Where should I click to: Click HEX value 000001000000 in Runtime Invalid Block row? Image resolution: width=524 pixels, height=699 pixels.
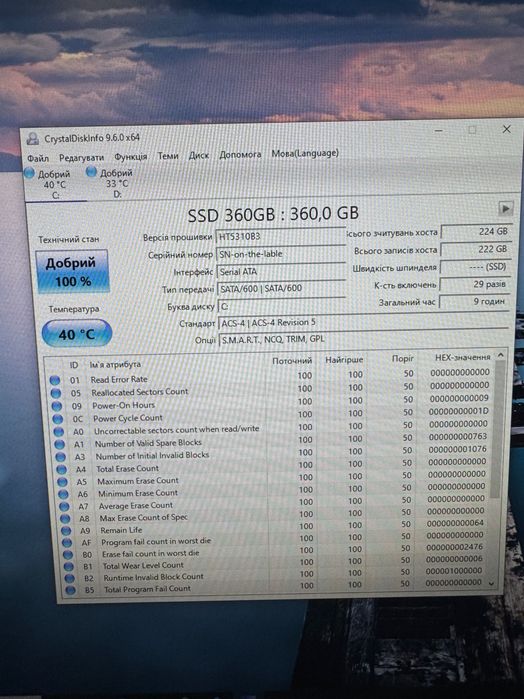pyautogui.click(x=454, y=571)
